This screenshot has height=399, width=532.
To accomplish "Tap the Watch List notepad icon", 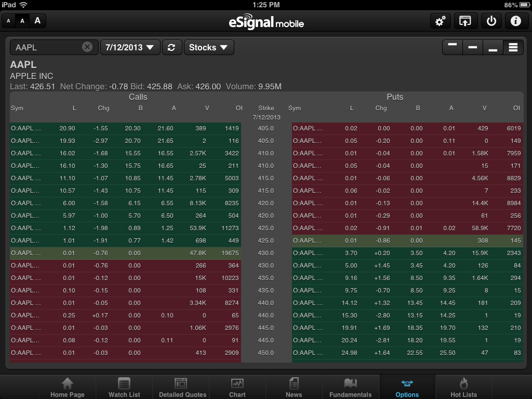I will click(x=124, y=387).
